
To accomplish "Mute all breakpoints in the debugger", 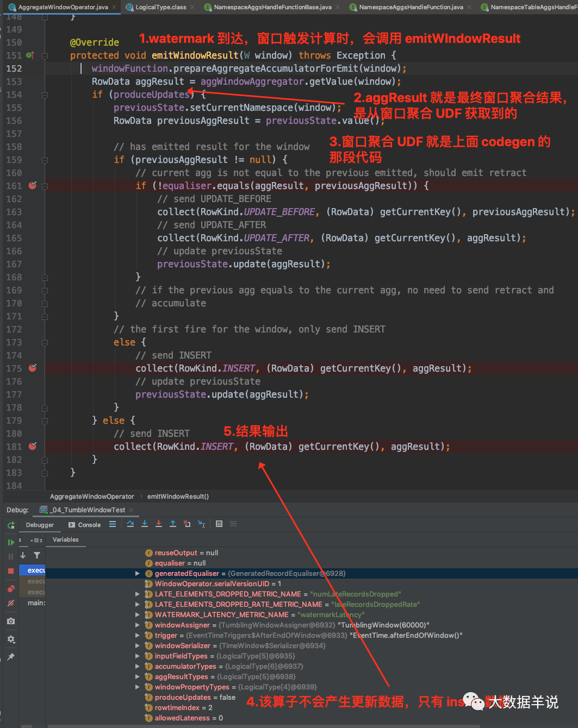I will [11, 603].
